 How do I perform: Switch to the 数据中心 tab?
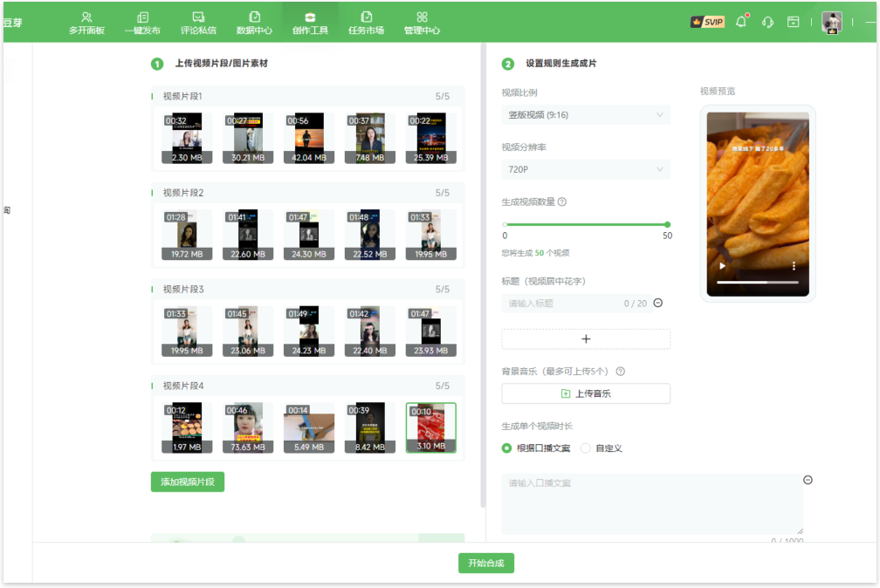[254, 22]
